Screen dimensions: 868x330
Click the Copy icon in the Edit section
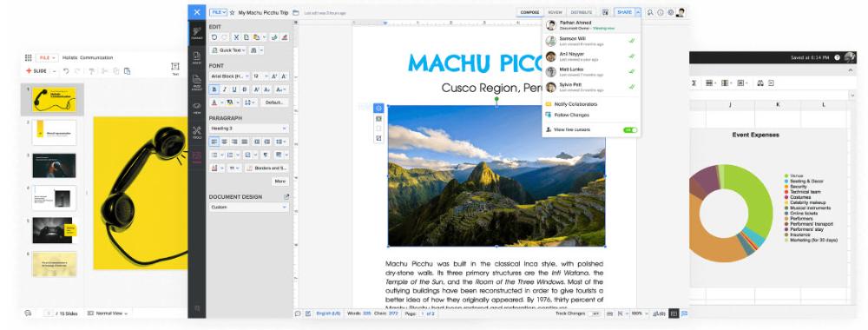pos(246,37)
